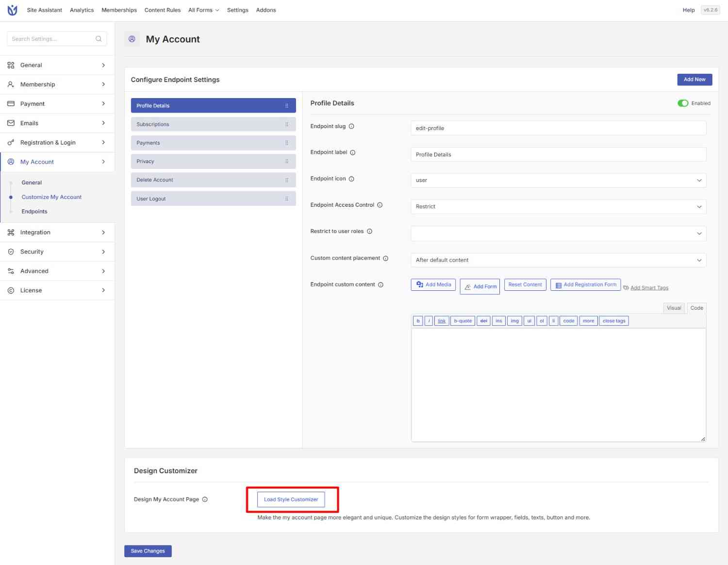Expand the Emails settings section
Viewport: 728px width, 565px height.
coord(57,123)
